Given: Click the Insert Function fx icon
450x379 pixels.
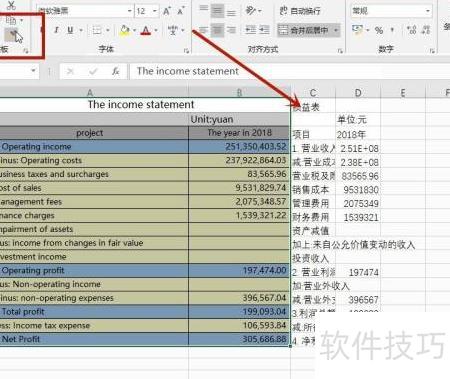Looking at the screenshot, I should [x=115, y=71].
